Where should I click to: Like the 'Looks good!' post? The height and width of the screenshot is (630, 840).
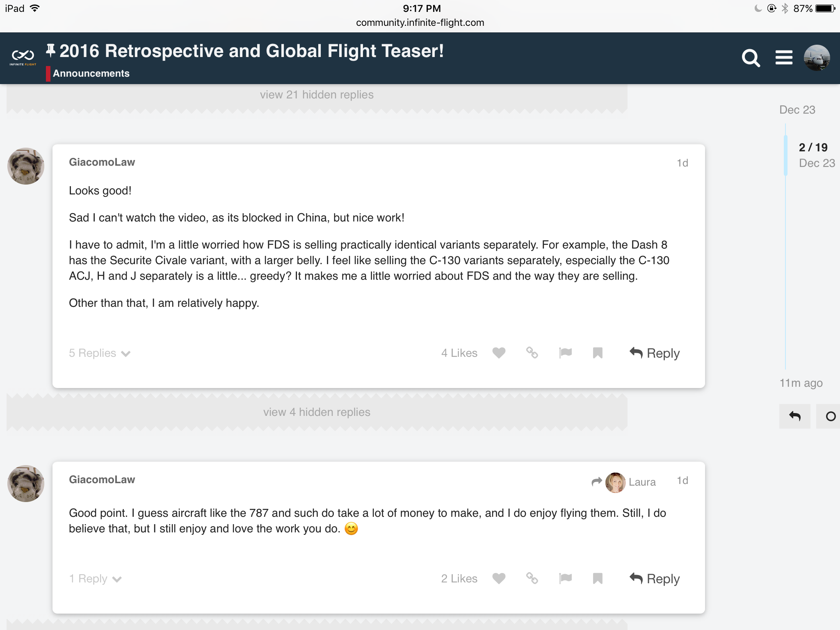coord(499,353)
